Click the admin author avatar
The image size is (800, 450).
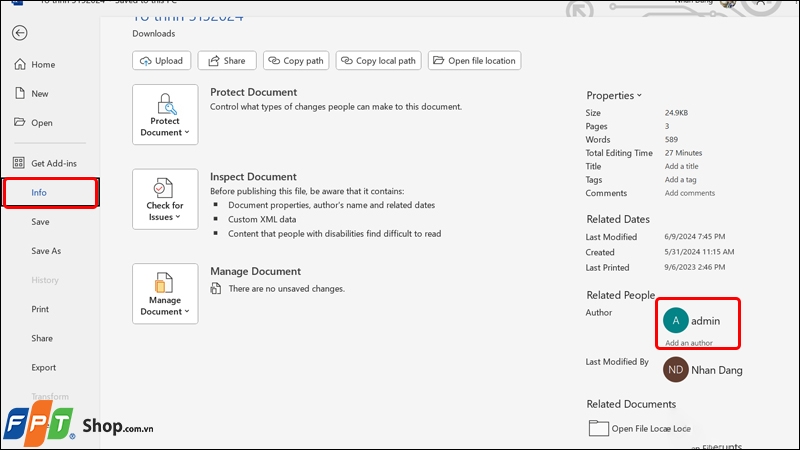click(x=676, y=320)
